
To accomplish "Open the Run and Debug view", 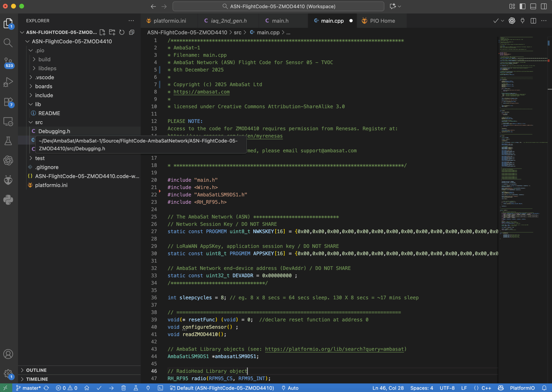I will point(8,82).
